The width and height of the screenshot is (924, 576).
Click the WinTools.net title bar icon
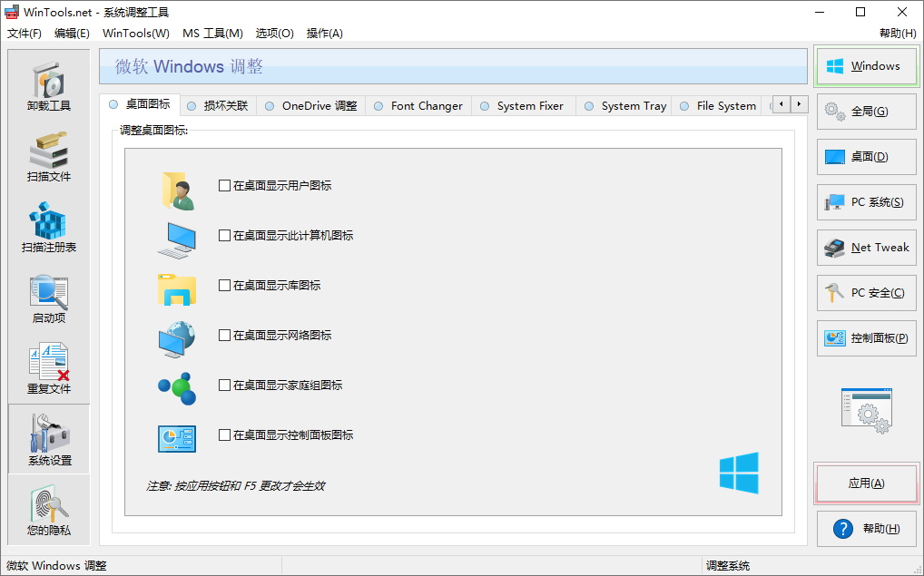[11, 12]
